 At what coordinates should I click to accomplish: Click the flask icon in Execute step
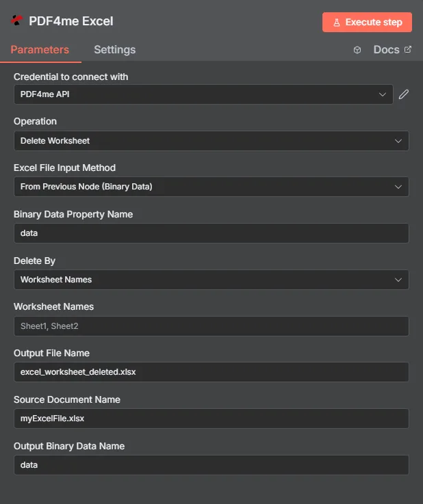point(337,22)
